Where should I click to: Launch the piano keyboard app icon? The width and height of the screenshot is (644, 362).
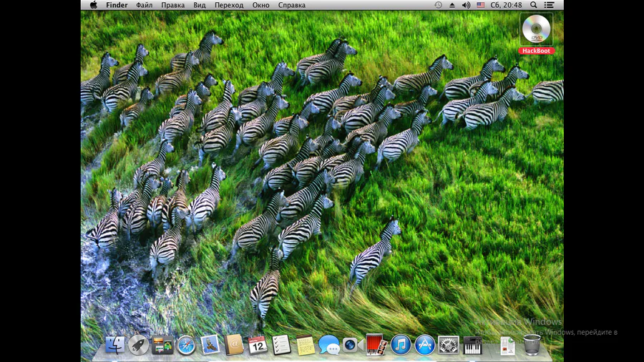click(472, 345)
